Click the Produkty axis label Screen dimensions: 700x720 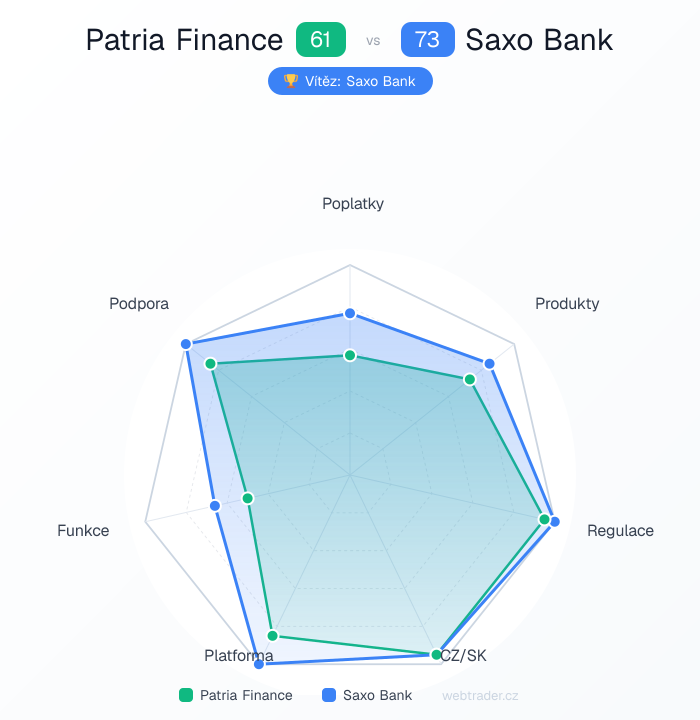(x=567, y=303)
